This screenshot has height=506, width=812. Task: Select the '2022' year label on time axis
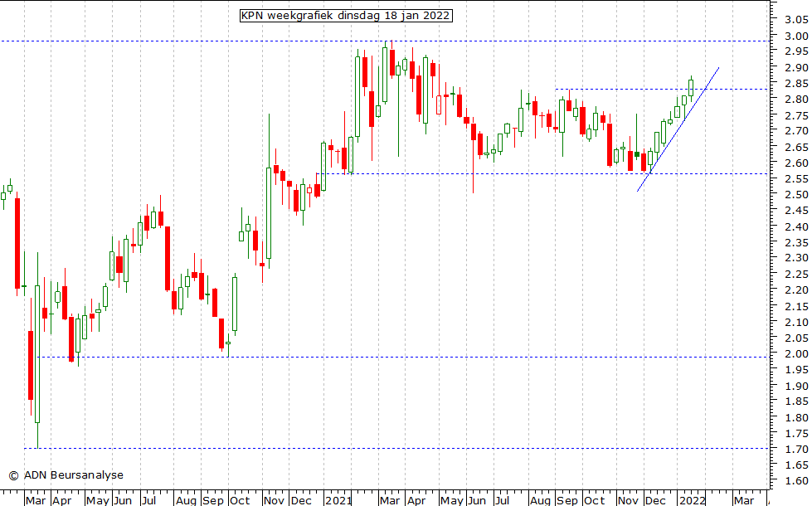pyautogui.click(x=693, y=500)
